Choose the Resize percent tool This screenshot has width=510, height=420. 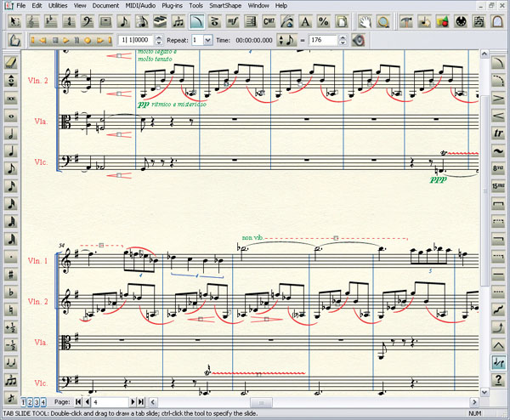(323, 22)
